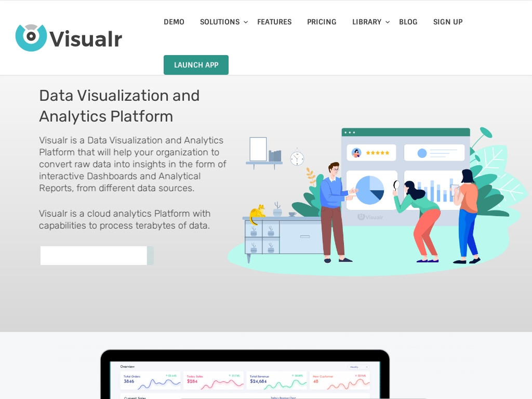Click the Today Sales card showing $284

tap(214, 381)
